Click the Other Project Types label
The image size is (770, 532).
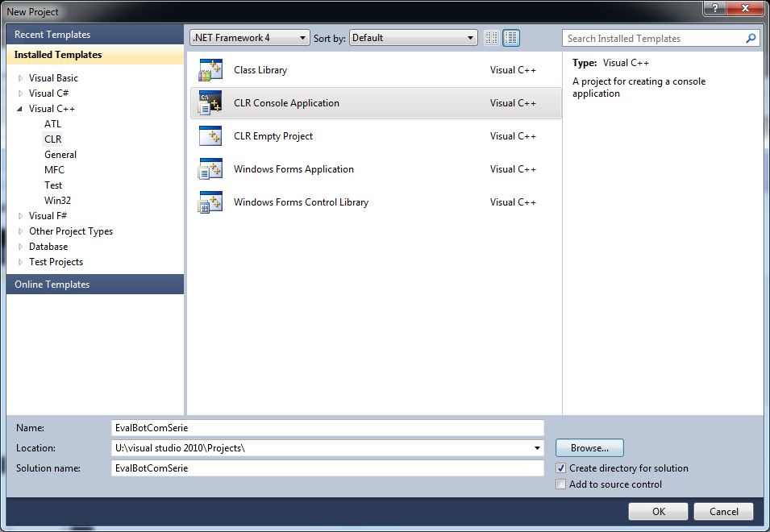click(71, 231)
